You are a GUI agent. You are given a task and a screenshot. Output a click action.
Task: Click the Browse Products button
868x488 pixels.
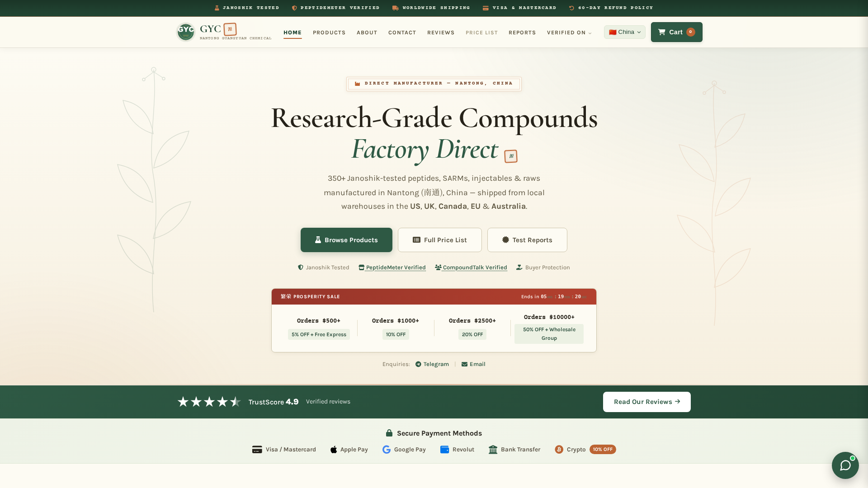coord(346,240)
